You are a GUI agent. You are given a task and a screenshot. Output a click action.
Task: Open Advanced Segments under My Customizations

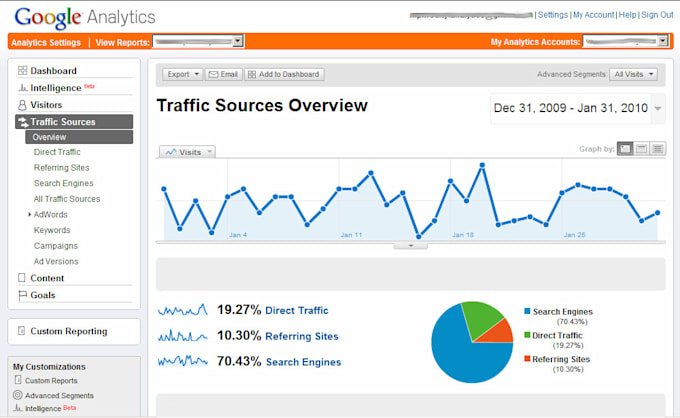(59, 395)
